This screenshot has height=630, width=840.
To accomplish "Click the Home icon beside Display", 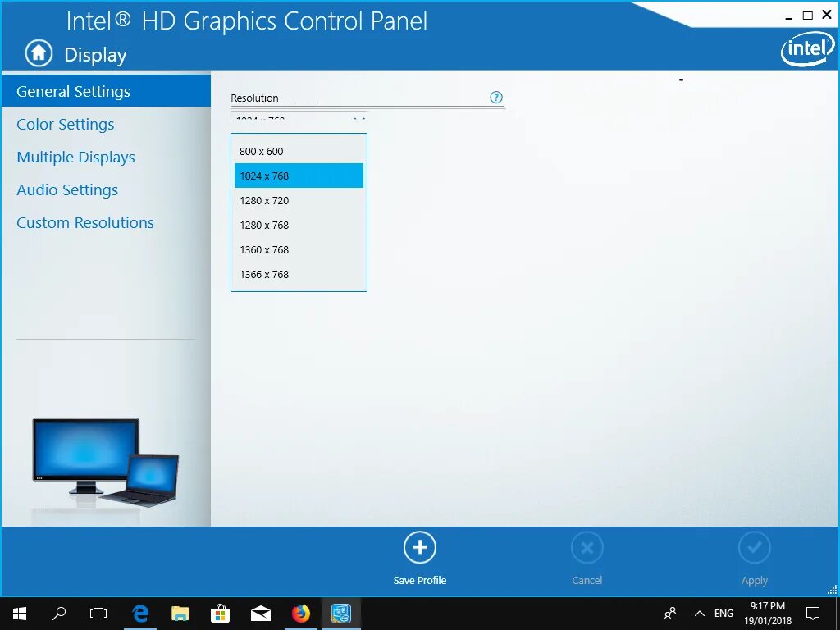I will tap(39, 53).
